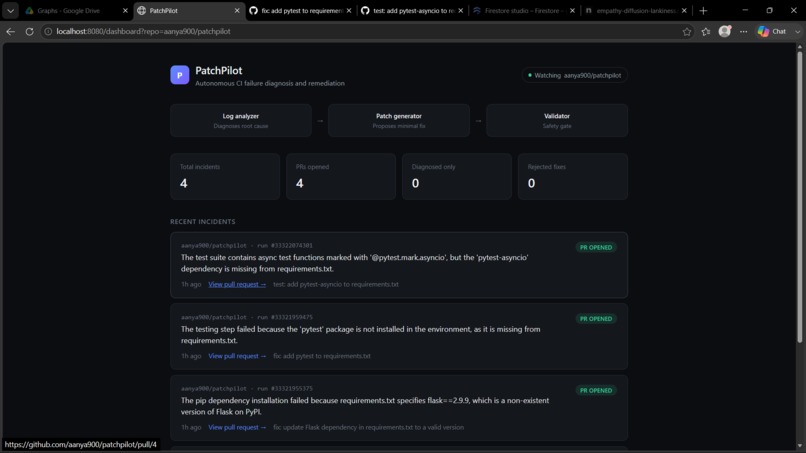
Task: Close the Graphs - Google Drive tab
Action: (x=125, y=10)
